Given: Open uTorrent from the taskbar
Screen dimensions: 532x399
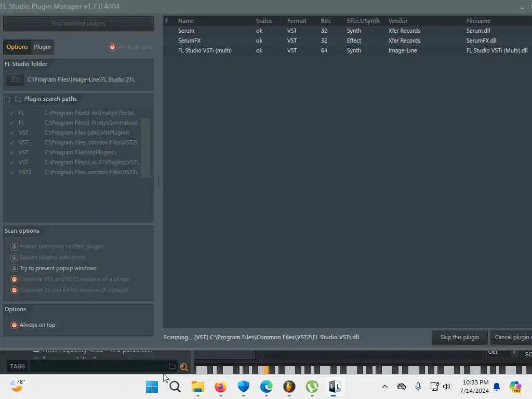Looking at the screenshot, I should [x=312, y=387].
